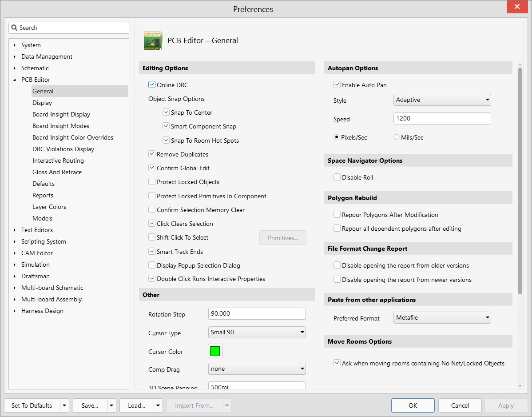
Task: Select the Models page
Action: [x=43, y=218]
